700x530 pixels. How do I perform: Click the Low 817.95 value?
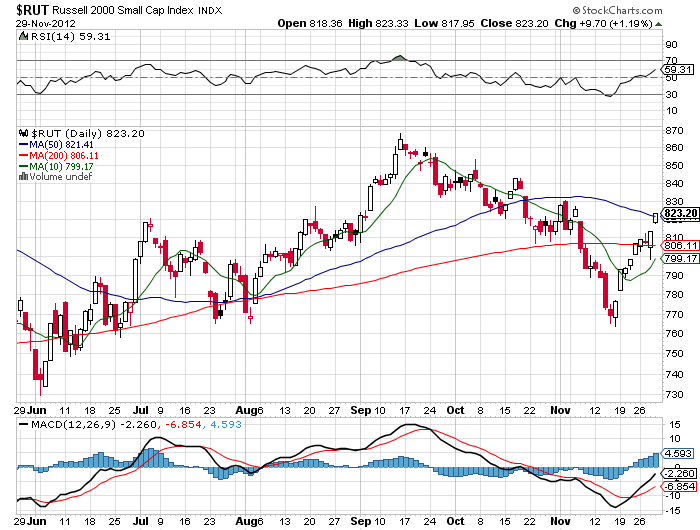[444, 23]
